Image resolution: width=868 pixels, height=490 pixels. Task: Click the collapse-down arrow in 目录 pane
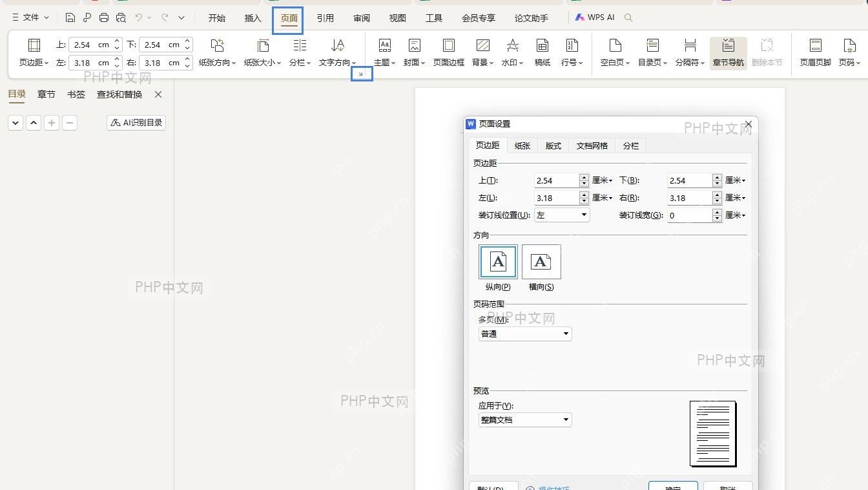tap(15, 122)
